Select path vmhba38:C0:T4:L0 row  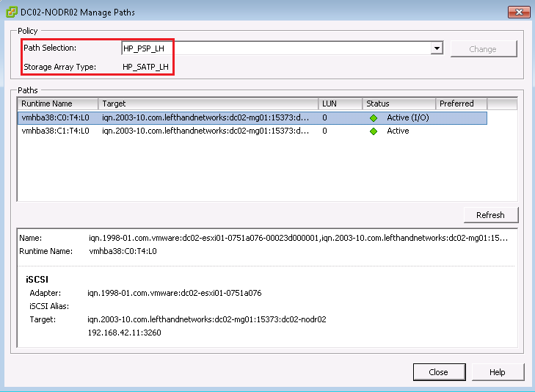56,117
